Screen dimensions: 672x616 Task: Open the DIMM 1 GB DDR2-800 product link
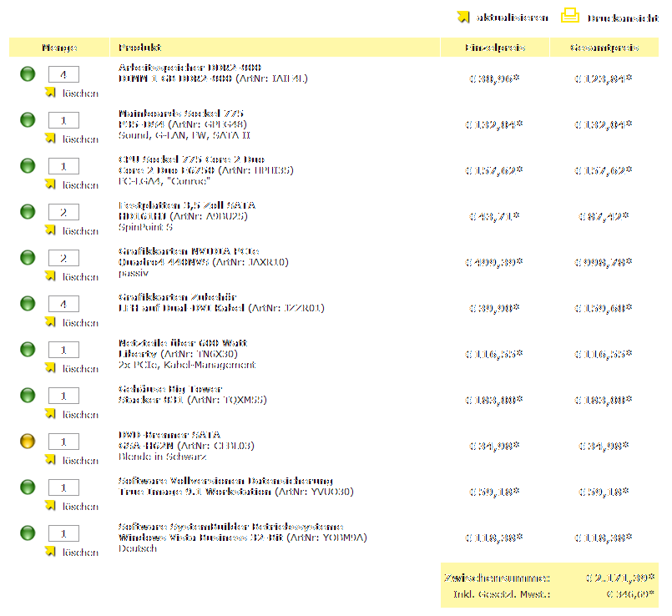175,79
